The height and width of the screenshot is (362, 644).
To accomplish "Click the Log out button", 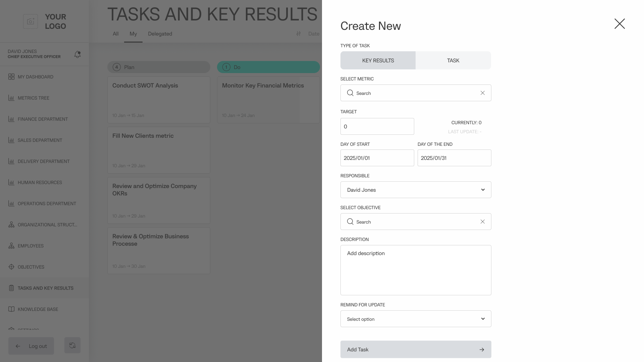I will (31, 346).
